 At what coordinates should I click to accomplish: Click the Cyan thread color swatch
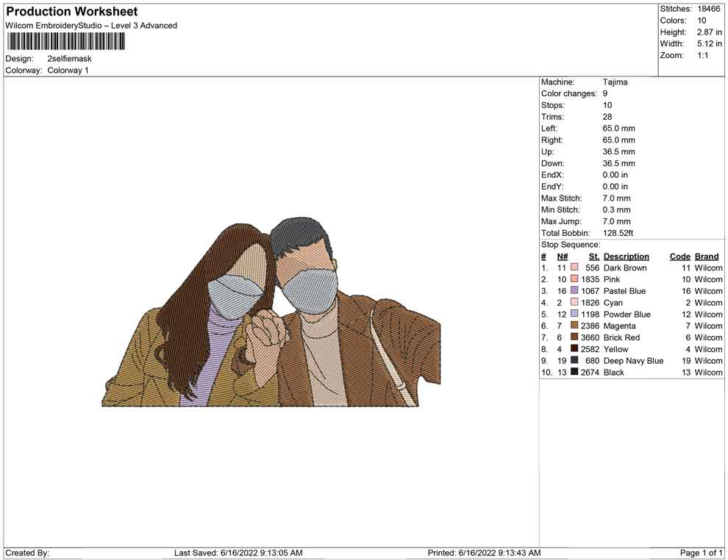pos(574,302)
